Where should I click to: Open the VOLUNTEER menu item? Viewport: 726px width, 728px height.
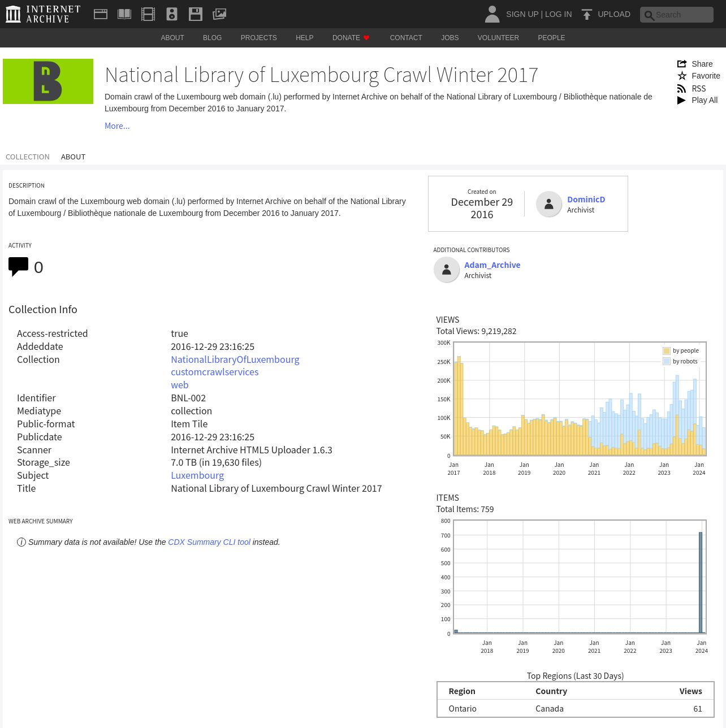[x=498, y=38]
